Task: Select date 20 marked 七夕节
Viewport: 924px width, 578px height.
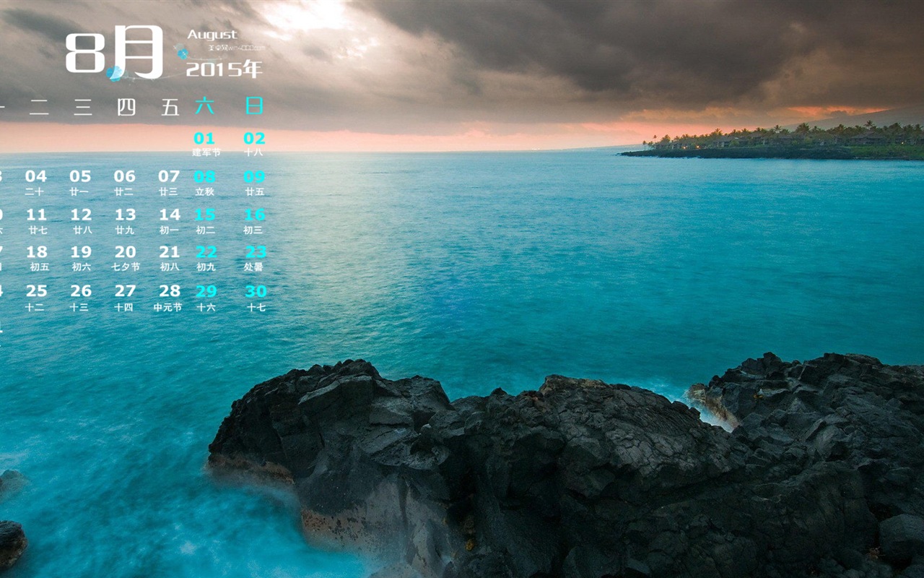Action: click(x=125, y=256)
